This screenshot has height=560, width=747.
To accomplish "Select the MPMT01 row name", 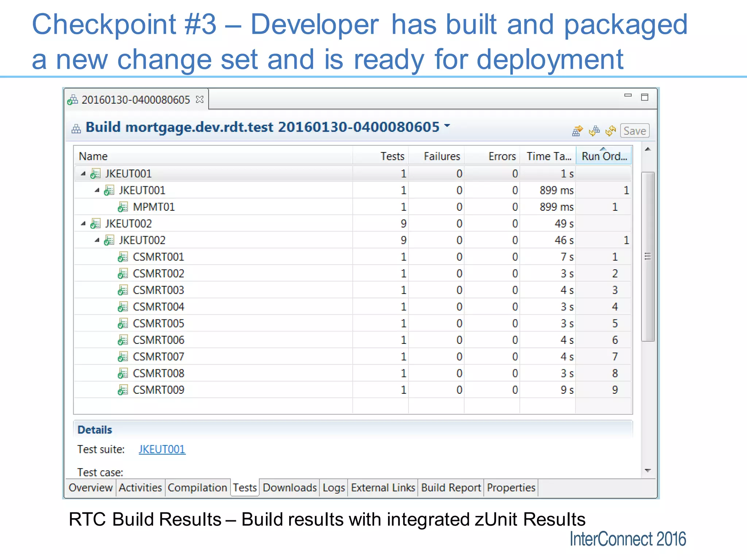I will point(154,207).
